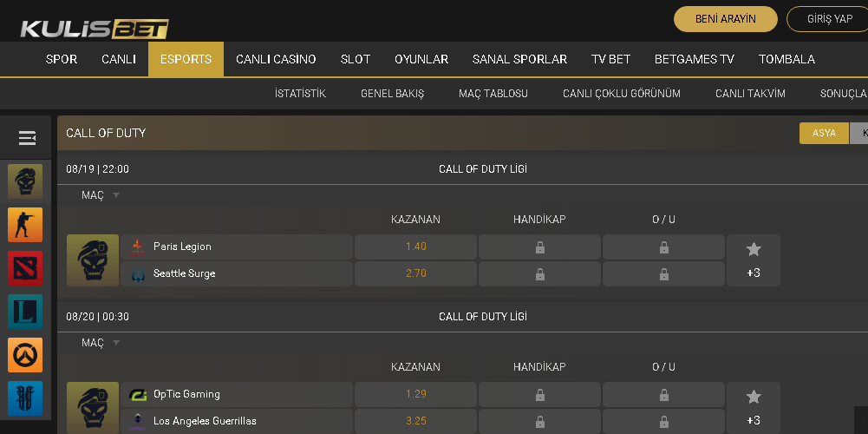Screen dimensions: 868x434
Task: Select the StarCraft II sidebar icon
Action: click(25, 398)
